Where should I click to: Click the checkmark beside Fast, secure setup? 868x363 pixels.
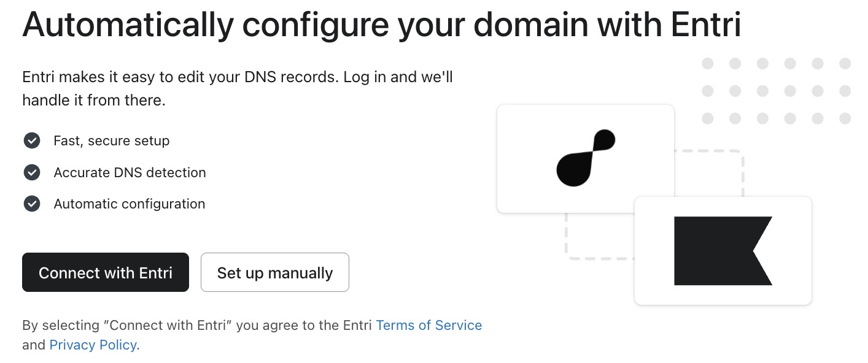pyautogui.click(x=31, y=140)
